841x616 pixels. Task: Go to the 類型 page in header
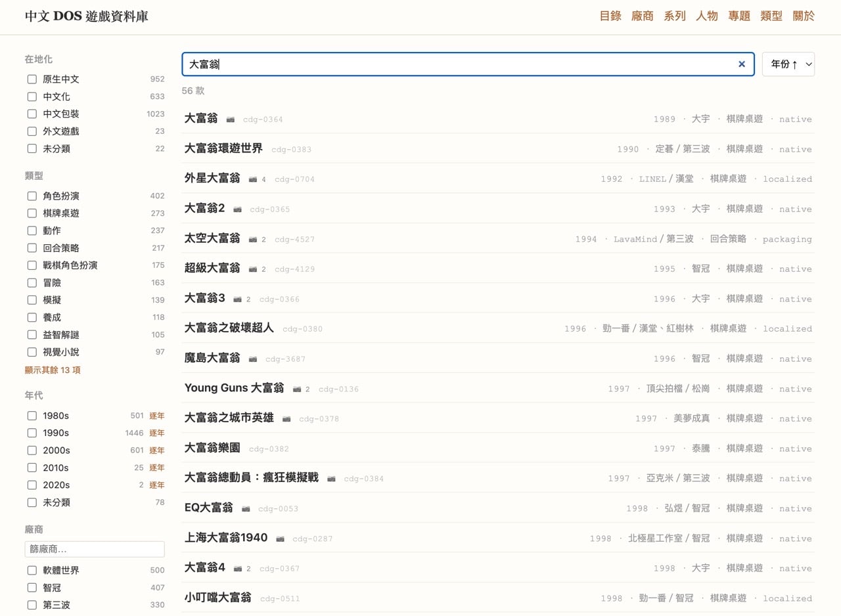pyautogui.click(x=771, y=16)
